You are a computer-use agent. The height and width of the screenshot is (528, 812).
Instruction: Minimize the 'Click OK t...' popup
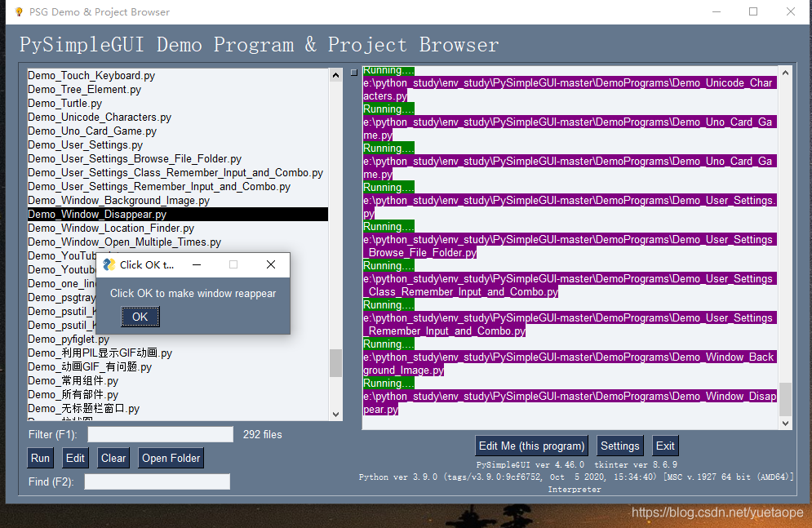pos(197,264)
